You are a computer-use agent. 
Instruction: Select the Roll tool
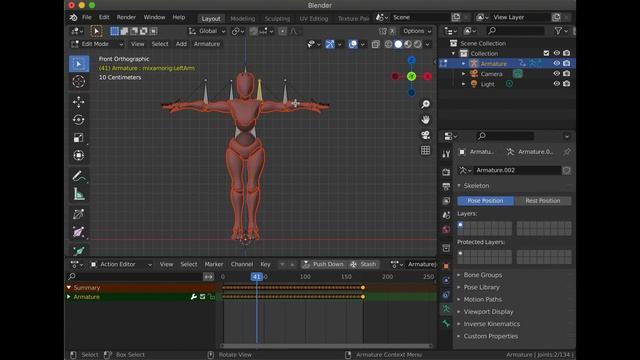(79, 214)
